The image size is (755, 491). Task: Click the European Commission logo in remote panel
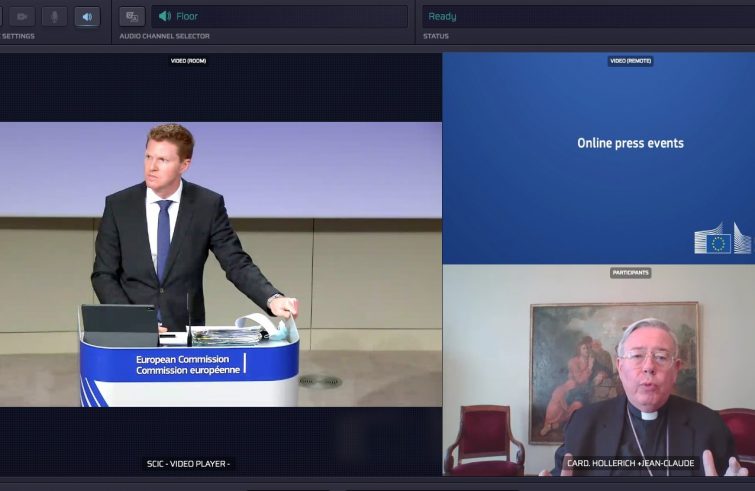722,239
